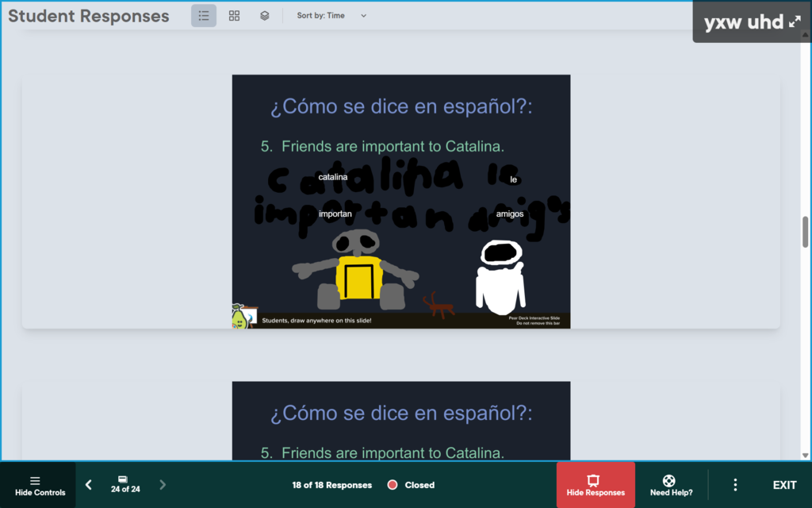Open the three-dot more options menu

point(735,485)
